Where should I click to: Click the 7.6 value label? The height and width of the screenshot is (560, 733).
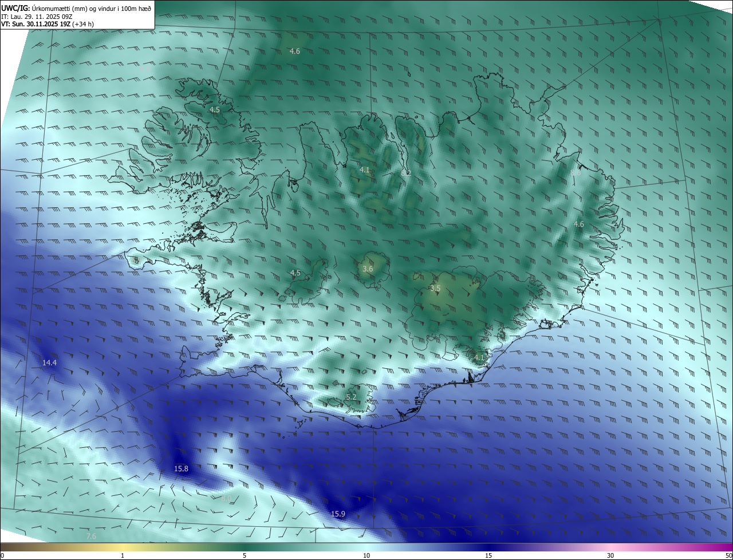(x=91, y=536)
